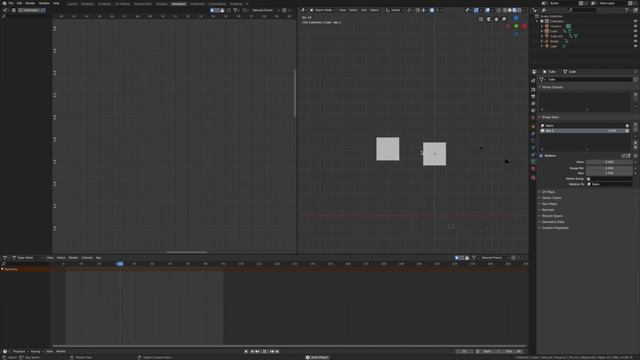
Task: Toggle viewport overlays icon
Action: [487, 10]
